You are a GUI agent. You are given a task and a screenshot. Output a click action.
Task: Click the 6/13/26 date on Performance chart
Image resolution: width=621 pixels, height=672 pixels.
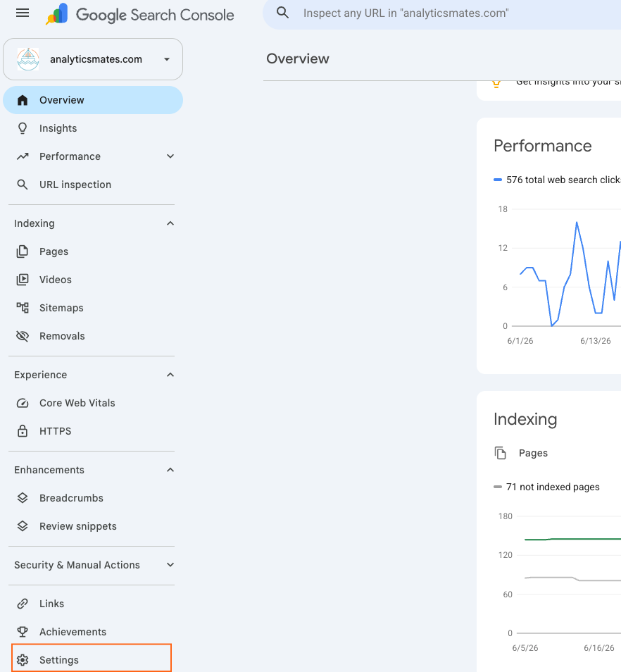[596, 341]
